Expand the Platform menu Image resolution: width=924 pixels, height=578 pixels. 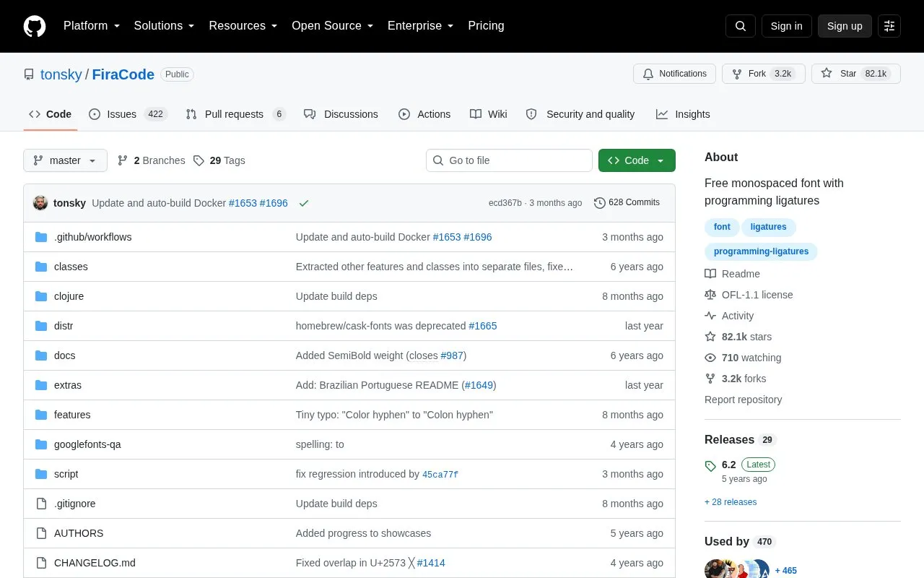[x=92, y=26]
